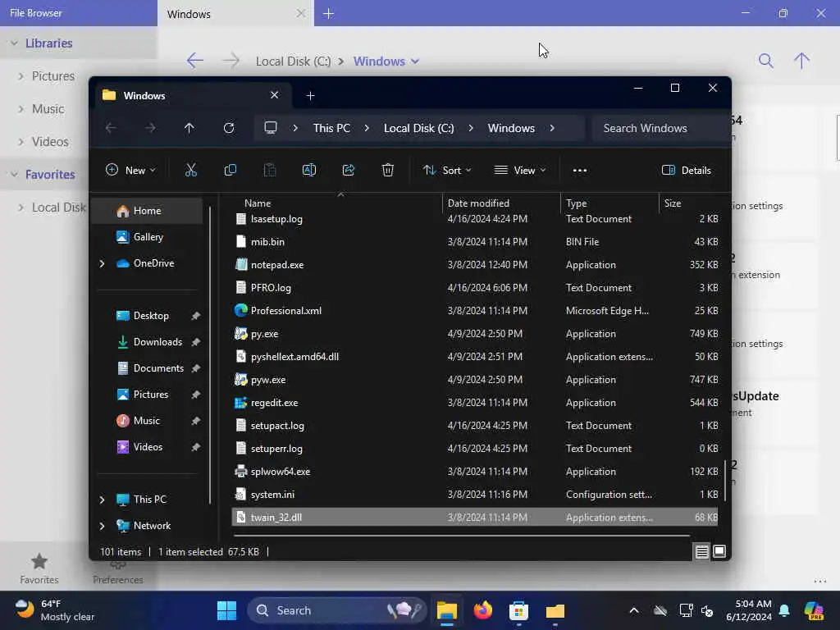Screen dimensions: 840x630
Task: Click the Share icon in Explorer toolbar
Action: 348,171
